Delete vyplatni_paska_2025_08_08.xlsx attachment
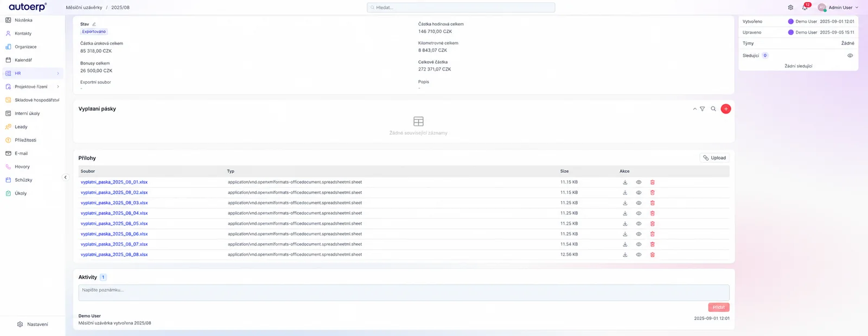 tap(653, 255)
